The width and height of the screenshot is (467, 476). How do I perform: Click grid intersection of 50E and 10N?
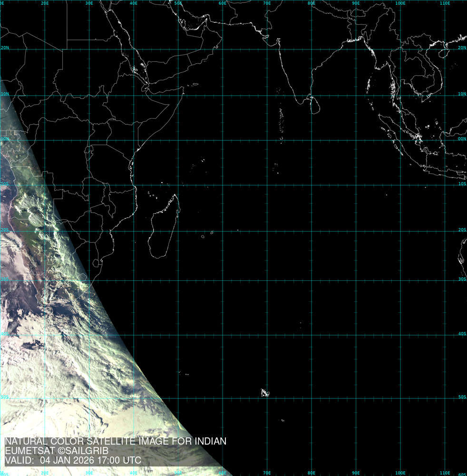(x=178, y=95)
